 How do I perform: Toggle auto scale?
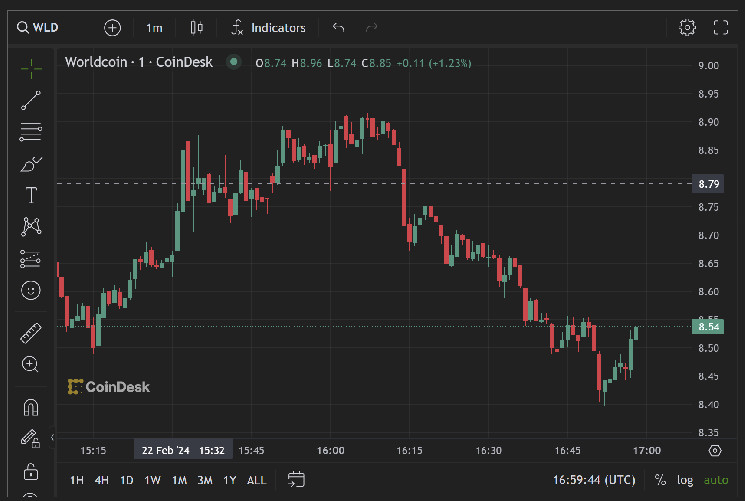click(x=716, y=480)
